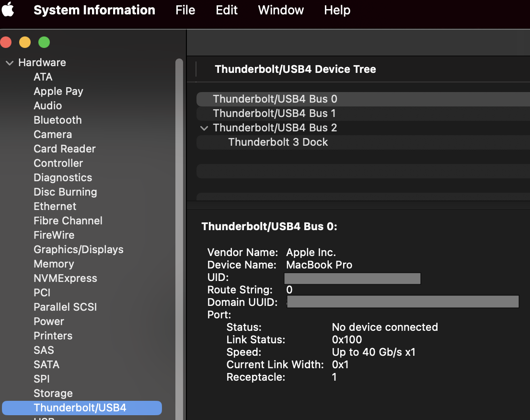This screenshot has width=530, height=420.
Task: Zoom window with green button
Action: [44, 42]
